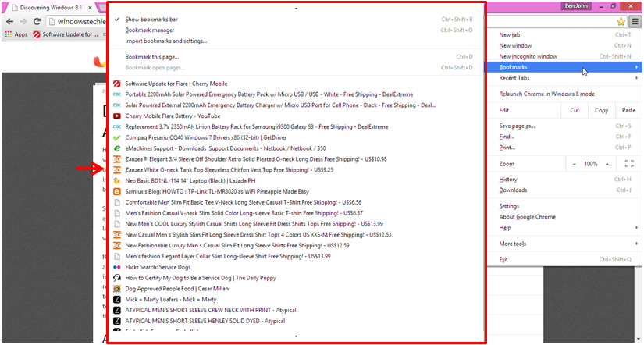The image size is (644, 345).
Task: Click Lazada icon of Neo Basic laptop bookmark
Action: (x=117, y=181)
